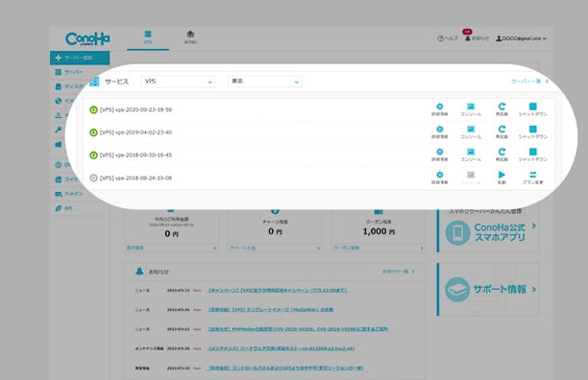Click the ConoHa smartphone app icon
Image resolution: width=588 pixels, height=380 pixels.
[457, 232]
